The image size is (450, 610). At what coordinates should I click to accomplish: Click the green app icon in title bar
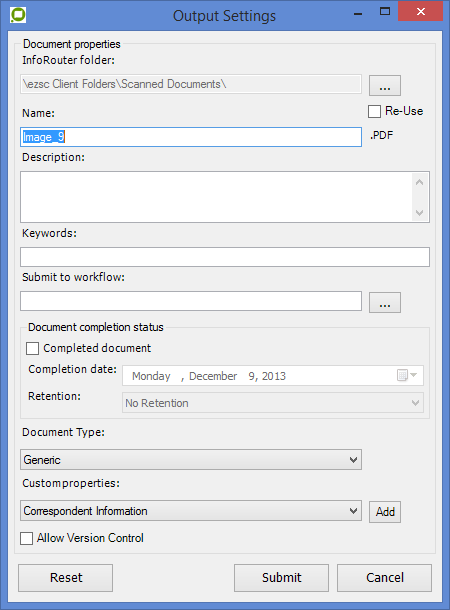pyautogui.click(x=18, y=15)
